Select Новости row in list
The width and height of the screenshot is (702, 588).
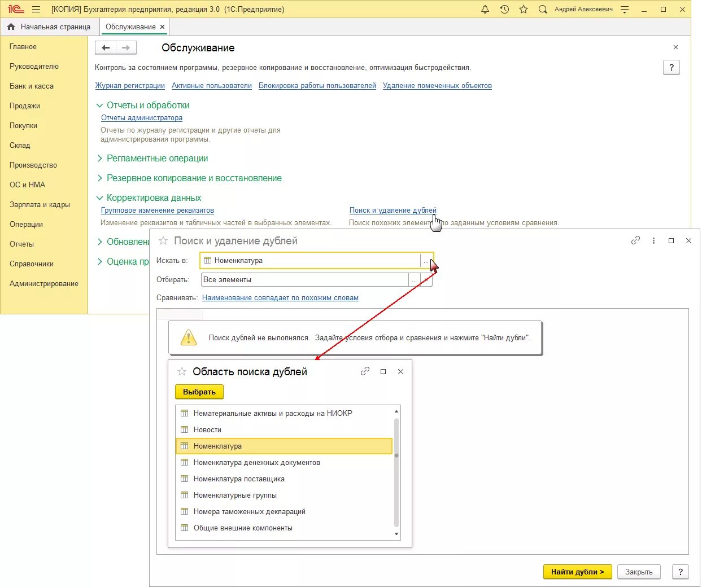pos(284,430)
